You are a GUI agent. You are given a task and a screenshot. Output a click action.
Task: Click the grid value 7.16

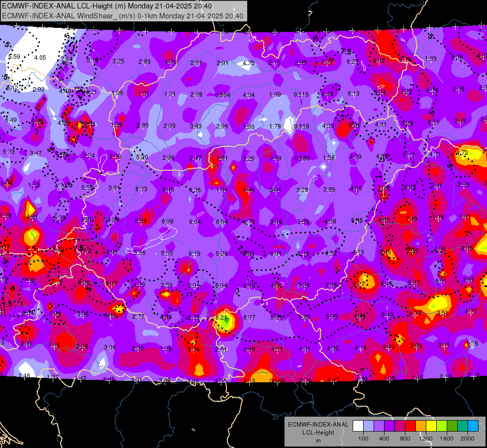57,282
